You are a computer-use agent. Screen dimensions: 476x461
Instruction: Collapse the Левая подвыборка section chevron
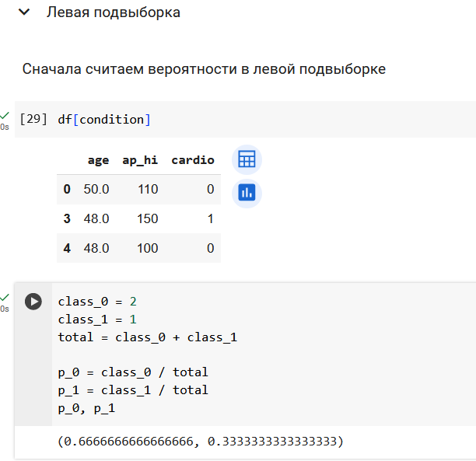click(24, 12)
